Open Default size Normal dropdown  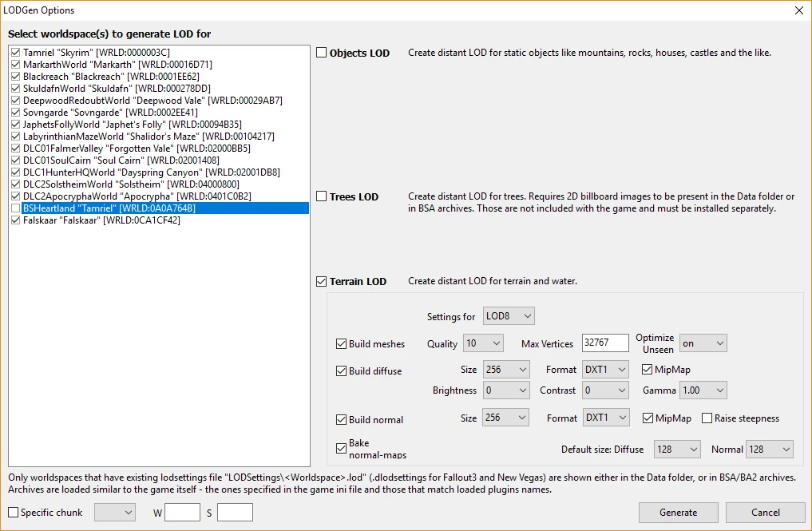click(x=770, y=449)
